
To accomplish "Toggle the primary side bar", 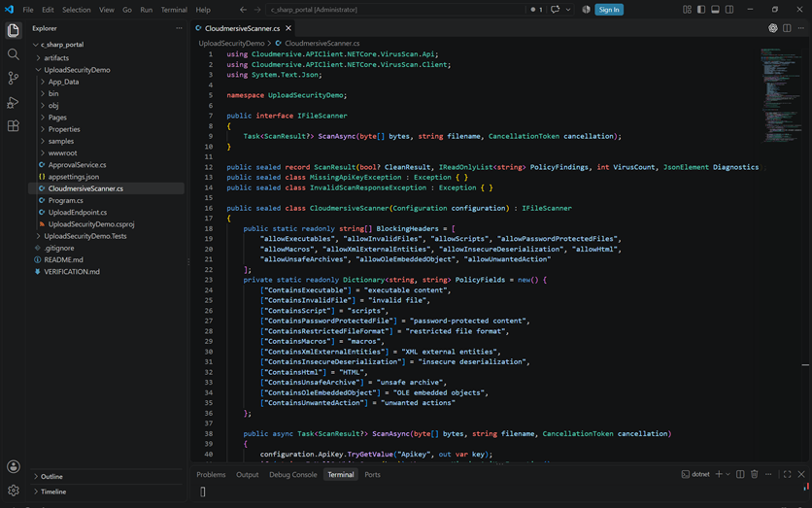I will coord(700,10).
